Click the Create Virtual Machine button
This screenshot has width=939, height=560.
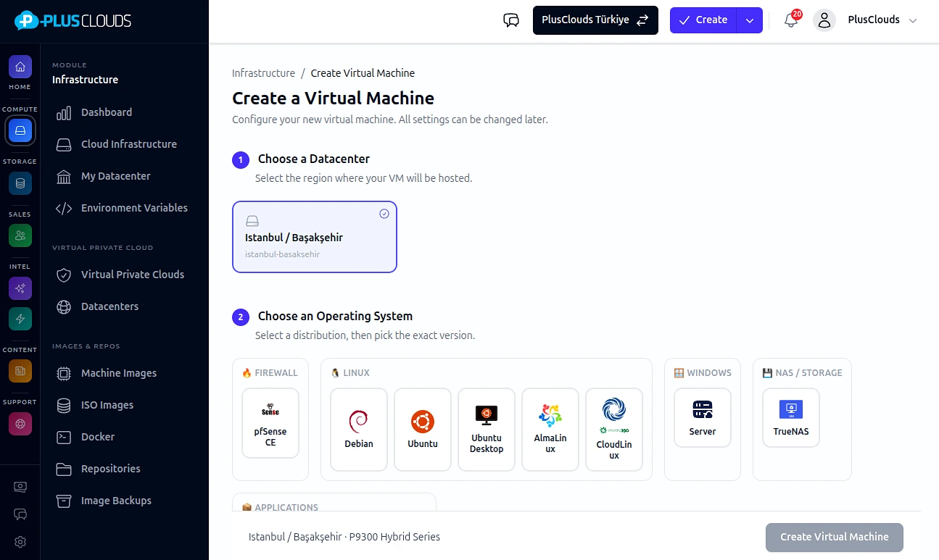point(835,538)
